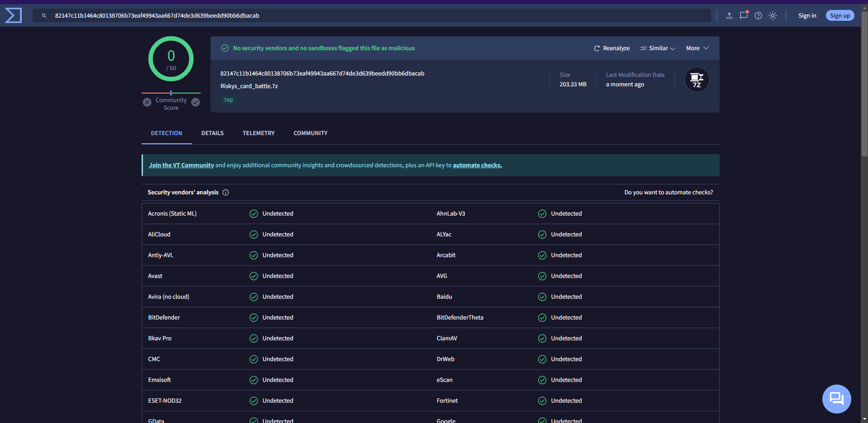Viewport: 868px width, 423px height.
Task: Click the Arcabit undetected check icon
Action: [x=542, y=255]
